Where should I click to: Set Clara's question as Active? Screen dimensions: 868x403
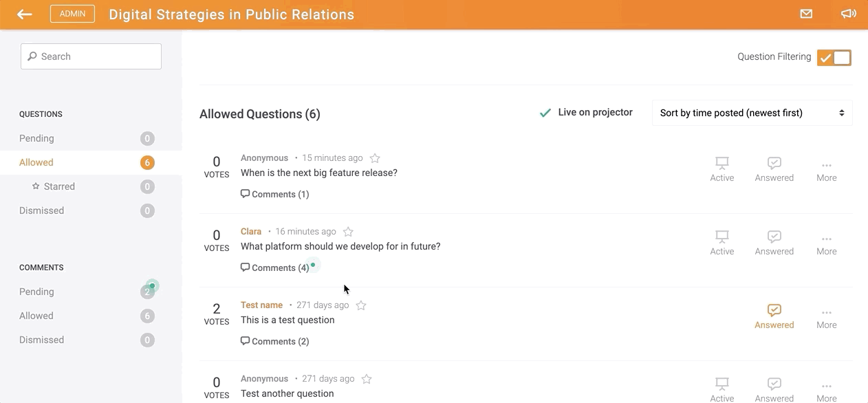[x=722, y=243]
